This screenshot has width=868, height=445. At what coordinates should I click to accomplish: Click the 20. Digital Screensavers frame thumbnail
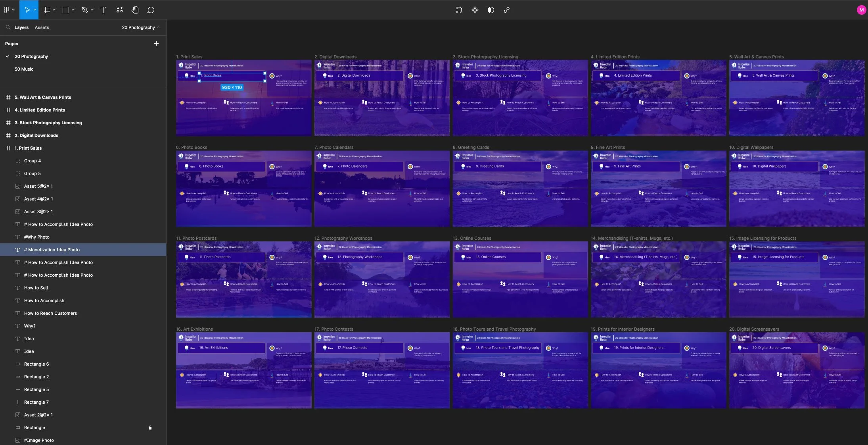pyautogui.click(x=796, y=370)
